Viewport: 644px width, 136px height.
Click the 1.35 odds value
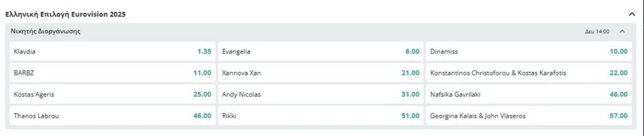click(x=204, y=51)
